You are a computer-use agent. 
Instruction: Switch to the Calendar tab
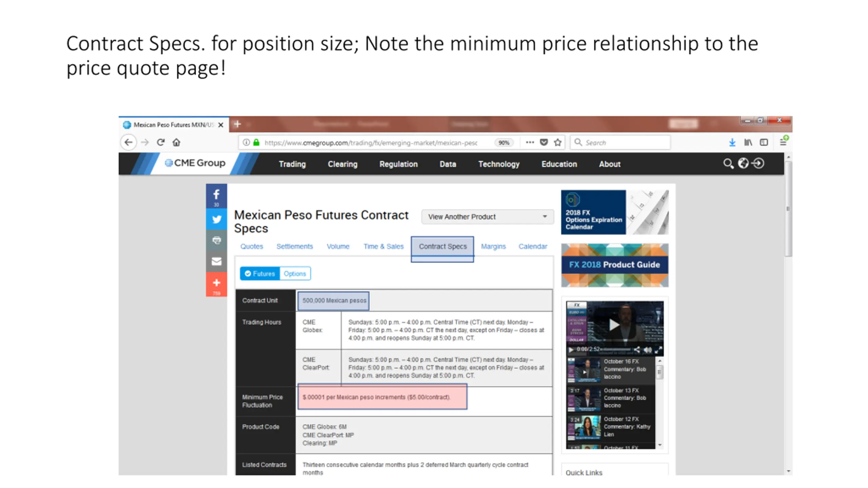(x=533, y=246)
